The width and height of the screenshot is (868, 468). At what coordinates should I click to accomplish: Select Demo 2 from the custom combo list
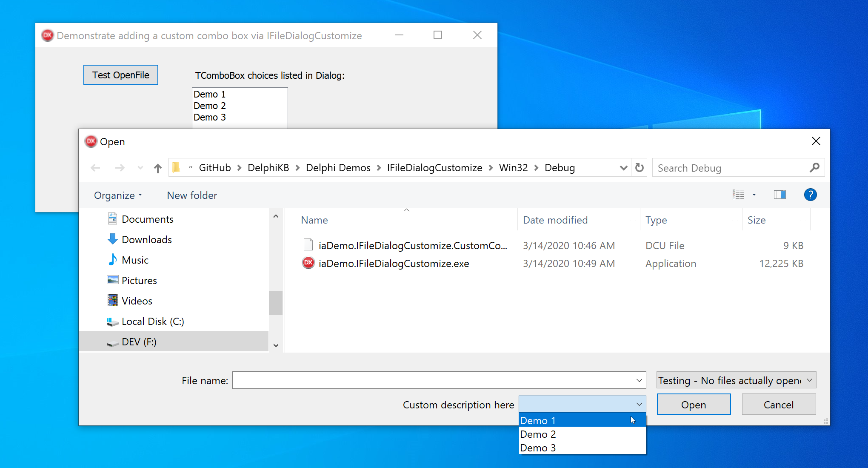(x=538, y=434)
